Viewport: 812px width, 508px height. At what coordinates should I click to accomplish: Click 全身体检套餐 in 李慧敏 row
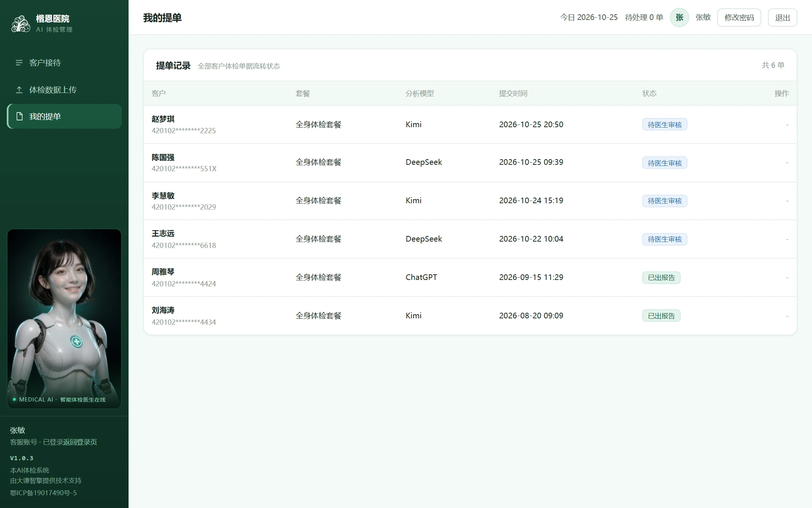[x=318, y=201]
